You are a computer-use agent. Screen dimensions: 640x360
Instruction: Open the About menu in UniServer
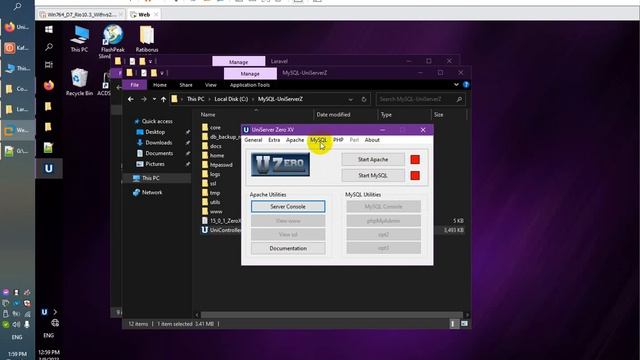(x=372, y=140)
